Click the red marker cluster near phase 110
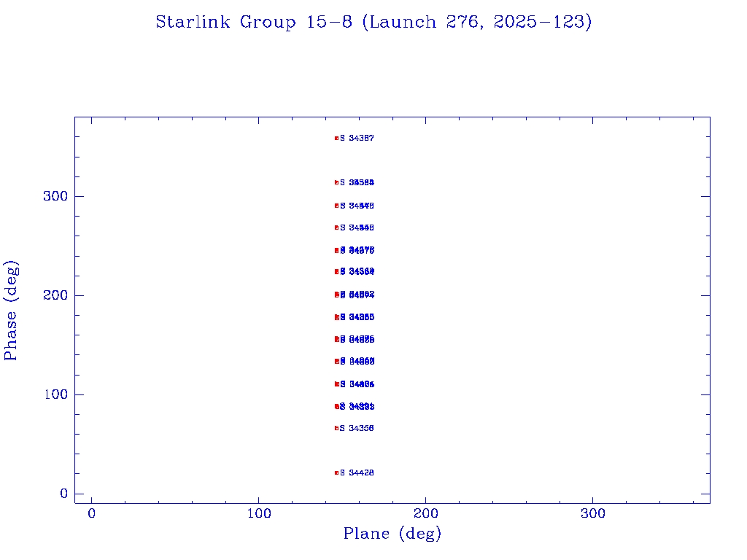 pyautogui.click(x=337, y=384)
